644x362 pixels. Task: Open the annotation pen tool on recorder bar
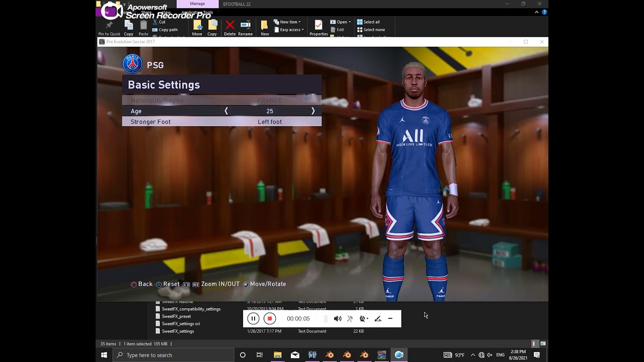[378, 319]
